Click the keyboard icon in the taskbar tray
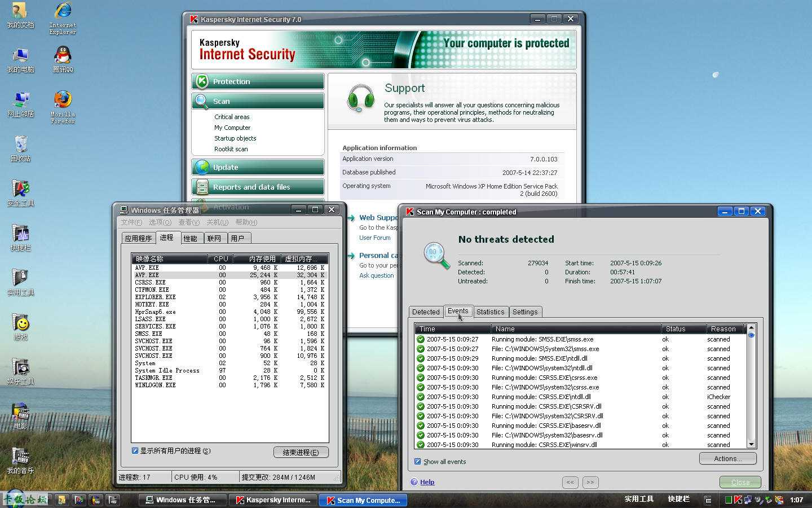The image size is (812, 508). coord(708,500)
